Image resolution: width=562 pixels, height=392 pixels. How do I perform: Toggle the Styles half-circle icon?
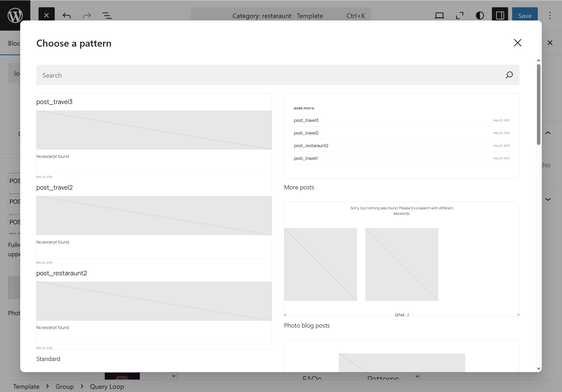pos(480,16)
